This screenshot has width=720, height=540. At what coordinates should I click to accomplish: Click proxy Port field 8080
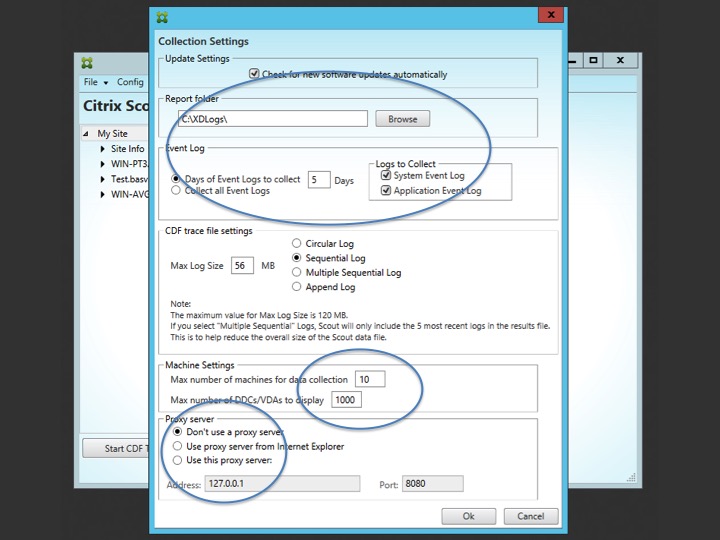(x=433, y=484)
